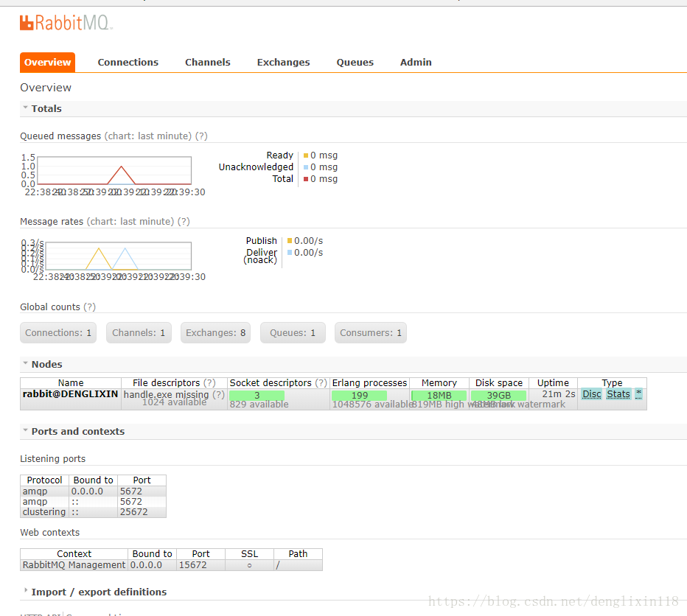This screenshot has height=616, width=687.
Task: Select the port value 25672 for clustering
Action: [134, 512]
